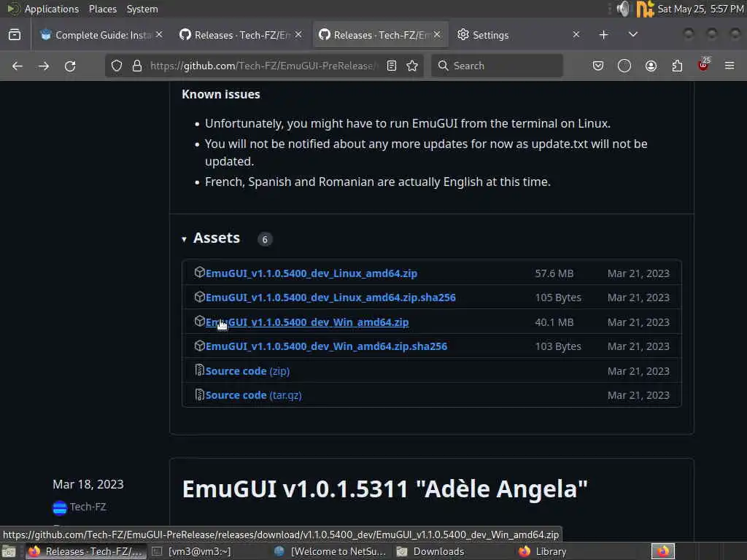Click the zip file icon beside Source code (zip)
This screenshot has width=747, height=560.
[x=200, y=370]
